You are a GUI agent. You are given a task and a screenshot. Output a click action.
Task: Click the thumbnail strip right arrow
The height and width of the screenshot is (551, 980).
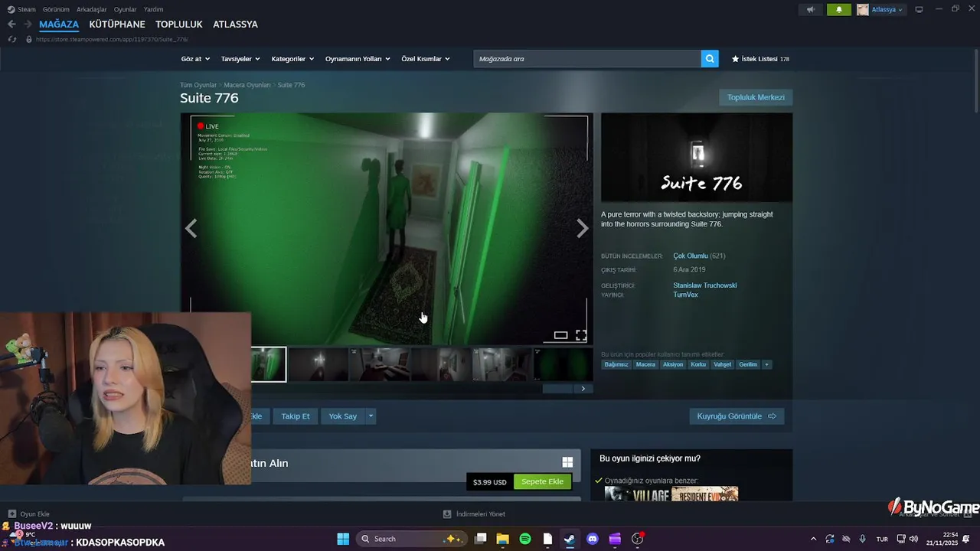pos(583,389)
